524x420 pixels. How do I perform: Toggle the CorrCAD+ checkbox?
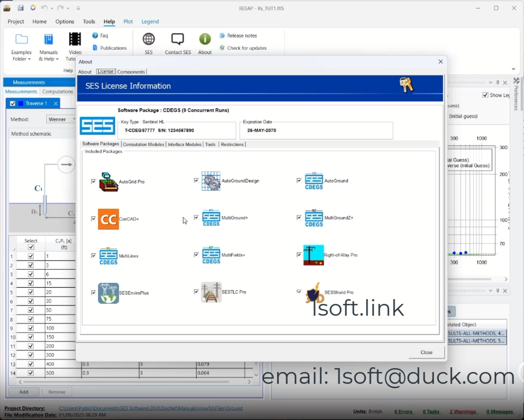(93, 219)
